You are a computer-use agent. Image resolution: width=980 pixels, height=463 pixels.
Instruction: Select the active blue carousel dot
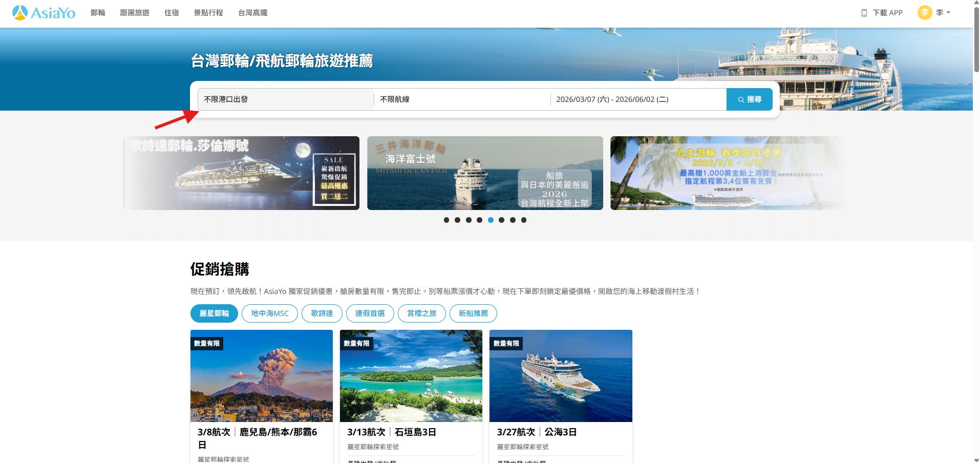pos(491,220)
